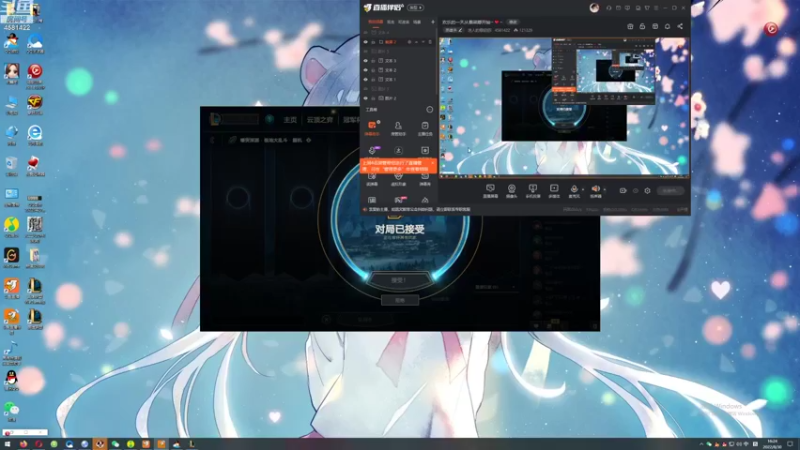The image size is (800, 450).
Task: Open share options in streaming app
Action: (680, 26)
